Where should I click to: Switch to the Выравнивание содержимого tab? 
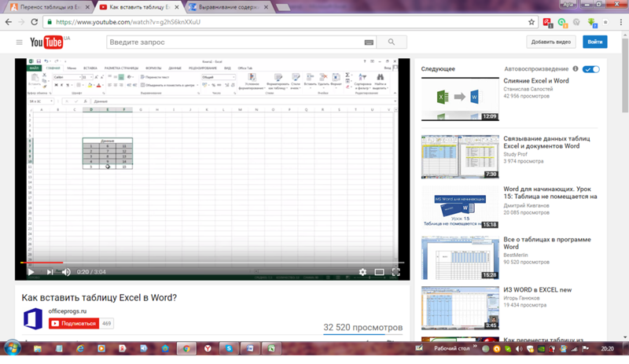click(229, 7)
